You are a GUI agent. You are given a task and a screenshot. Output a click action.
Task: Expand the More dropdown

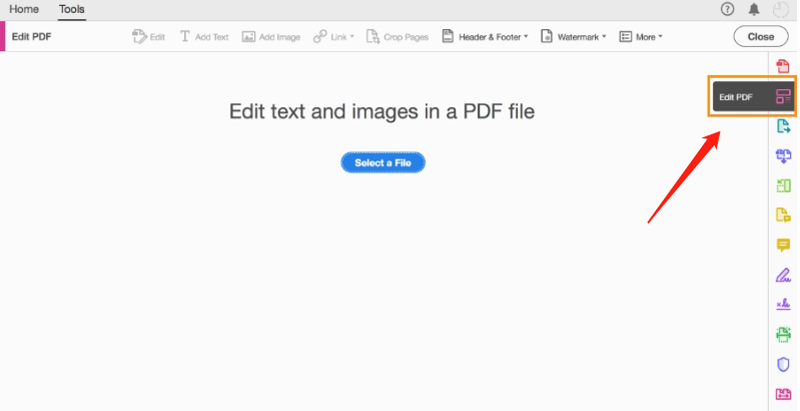(x=641, y=37)
